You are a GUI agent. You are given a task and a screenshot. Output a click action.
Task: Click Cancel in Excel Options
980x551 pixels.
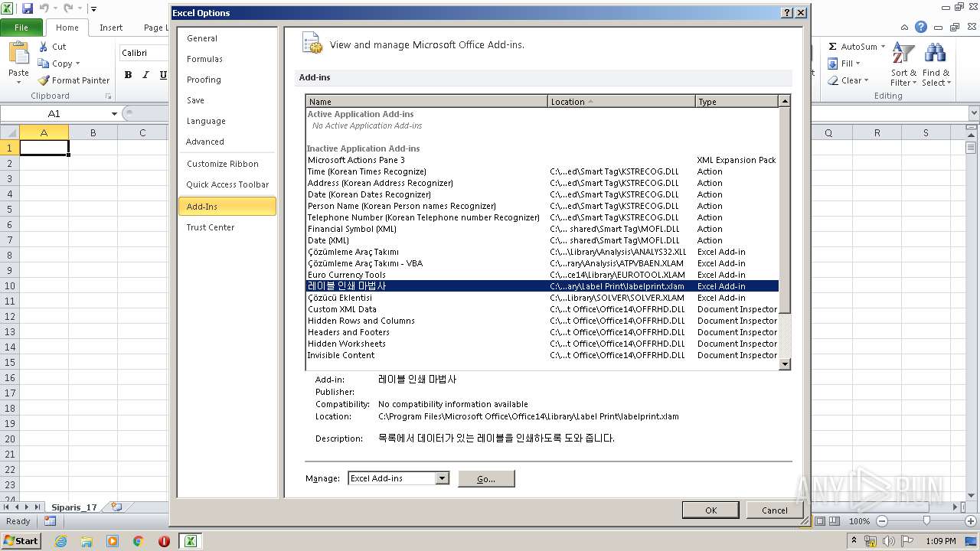774,510
